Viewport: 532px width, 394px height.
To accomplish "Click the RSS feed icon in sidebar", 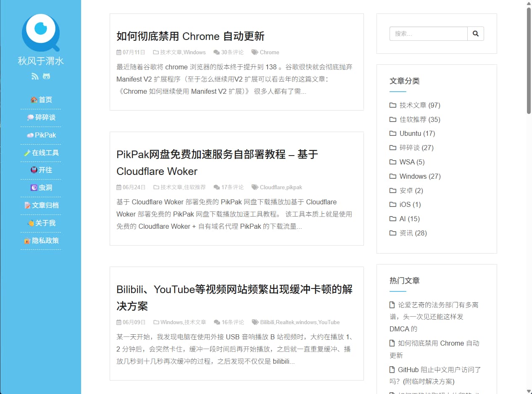I will (x=35, y=76).
